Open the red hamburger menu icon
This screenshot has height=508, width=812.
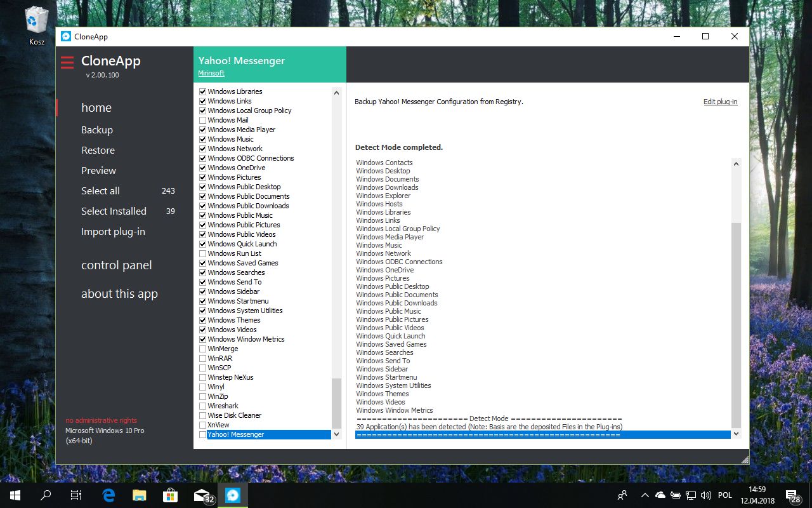(67, 62)
